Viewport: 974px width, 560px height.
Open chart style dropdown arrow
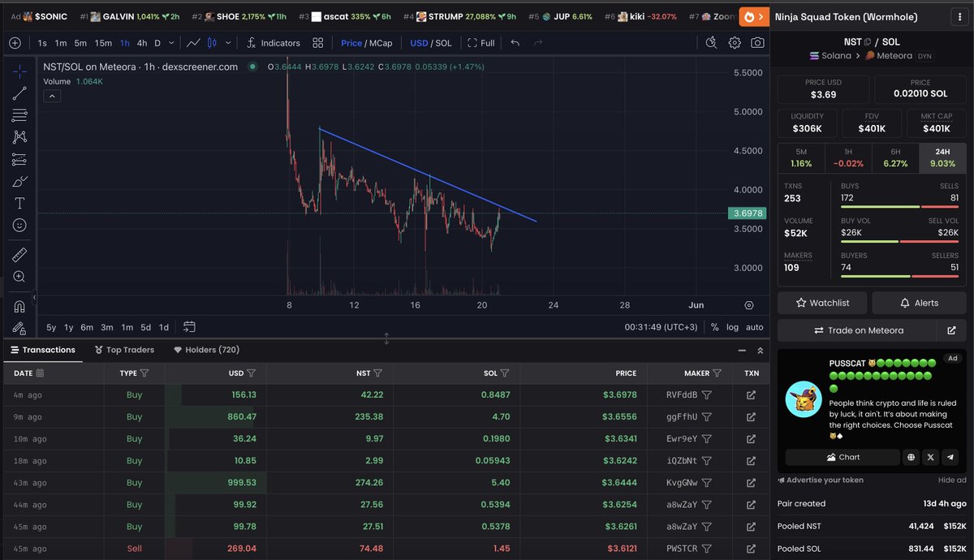[228, 43]
